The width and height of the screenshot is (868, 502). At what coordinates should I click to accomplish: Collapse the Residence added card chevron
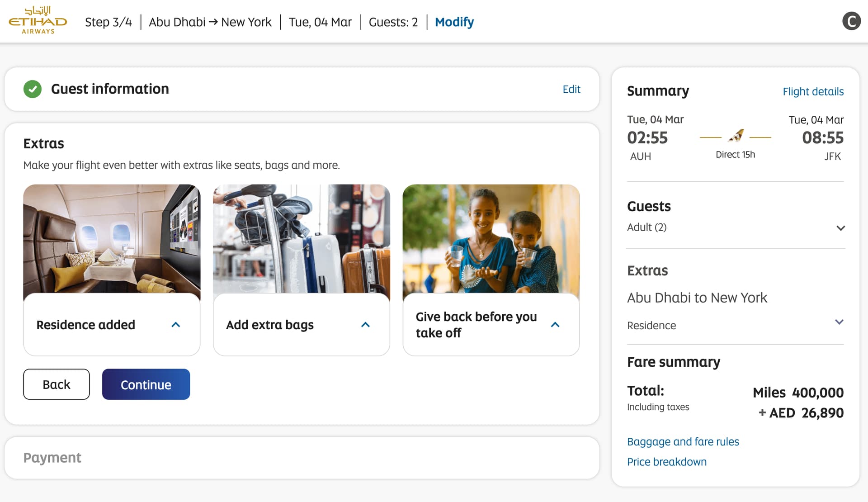(176, 325)
